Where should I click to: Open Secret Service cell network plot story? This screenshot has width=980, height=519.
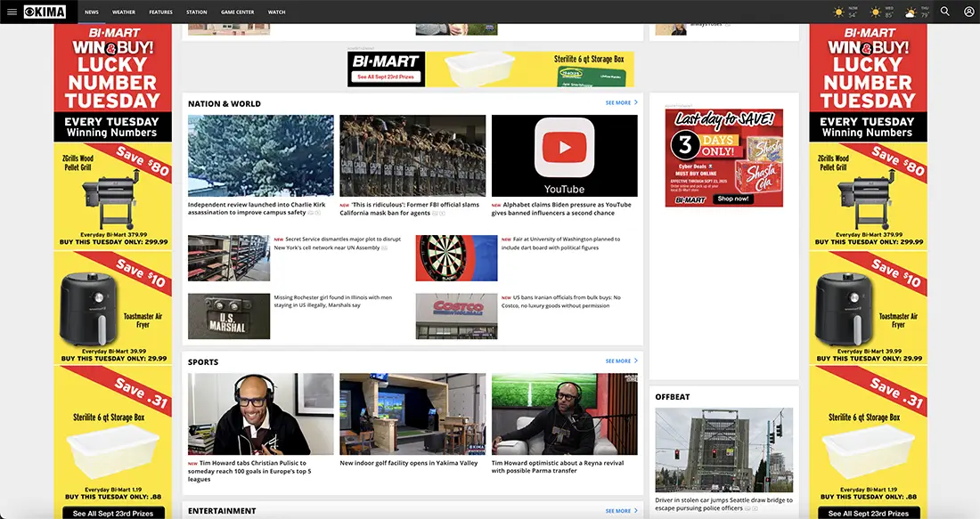click(337, 244)
